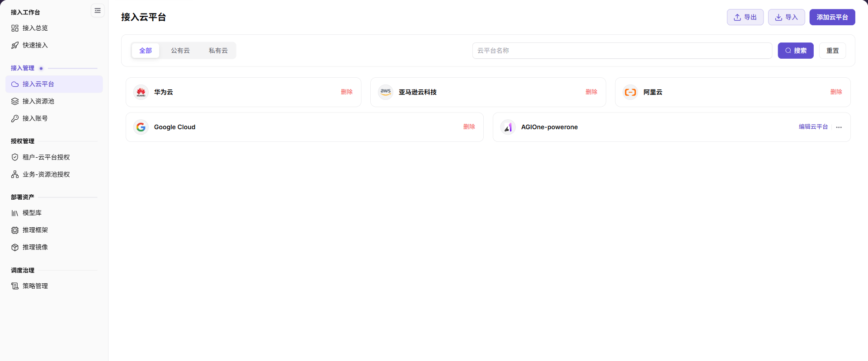Screen dimensions: 868x361
Task: Click the 业务-资源池授权 hierarchy icon
Action: 15,174
